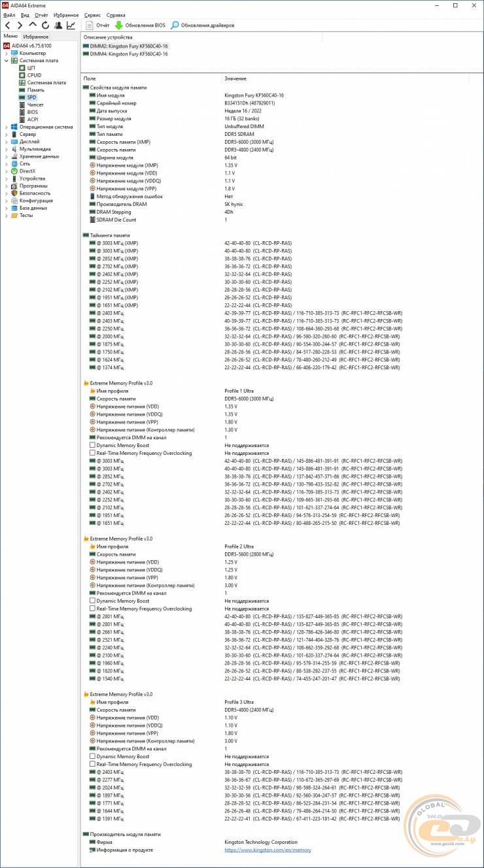Select the SPD tree item
The height and width of the screenshot is (868, 484).
[x=27, y=97]
